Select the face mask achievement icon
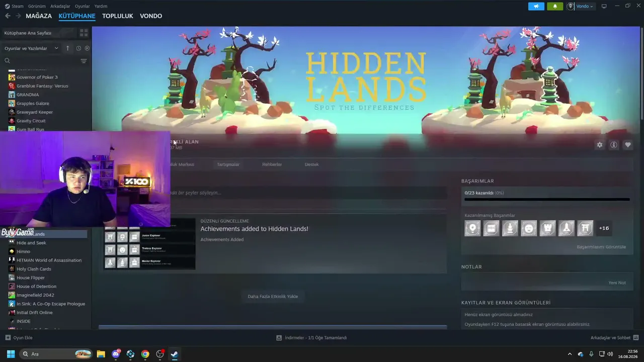The height and width of the screenshot is (362, 644). coord(529,228)
